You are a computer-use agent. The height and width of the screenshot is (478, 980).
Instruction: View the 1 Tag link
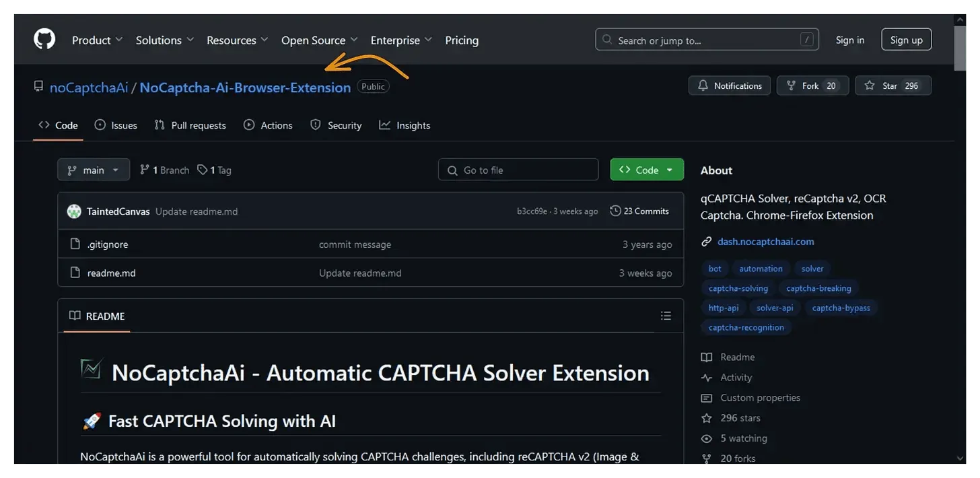[x=215, y=170]
